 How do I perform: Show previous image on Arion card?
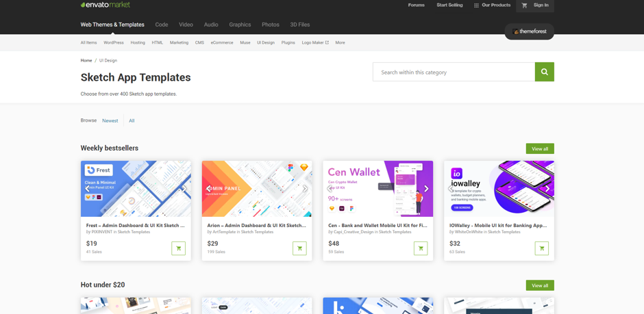pyautogui.click(x=208, y=189)
